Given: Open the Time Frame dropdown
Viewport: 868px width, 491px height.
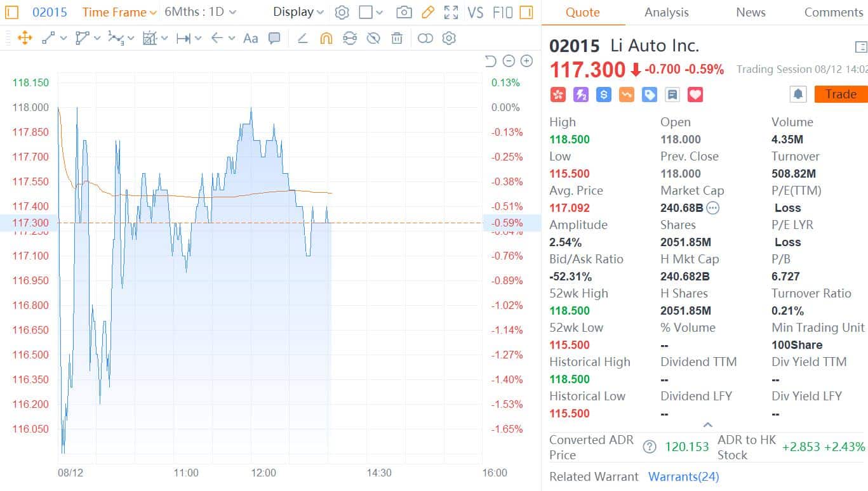Looking at the screenshot, I should [x=118, y=12].
